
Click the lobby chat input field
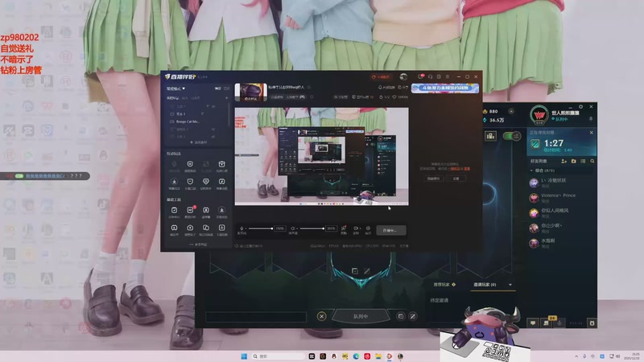(x=256, y=316)
